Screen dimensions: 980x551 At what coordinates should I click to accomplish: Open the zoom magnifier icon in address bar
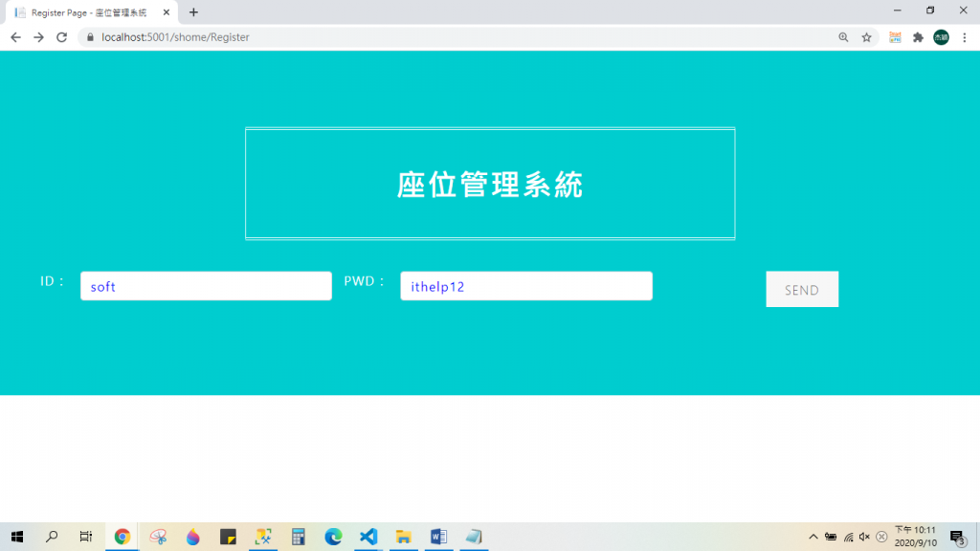[843, 37]
